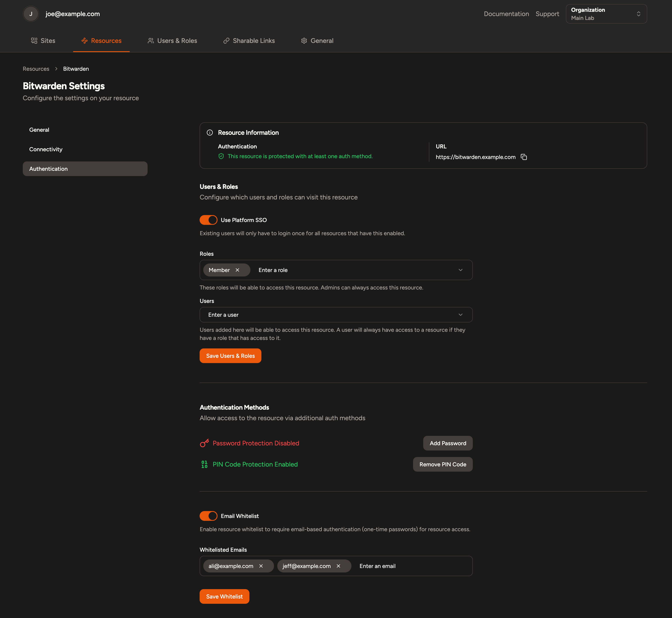Expand the Users dropdown chevron
672x618 pixels.
pos(460,315)
